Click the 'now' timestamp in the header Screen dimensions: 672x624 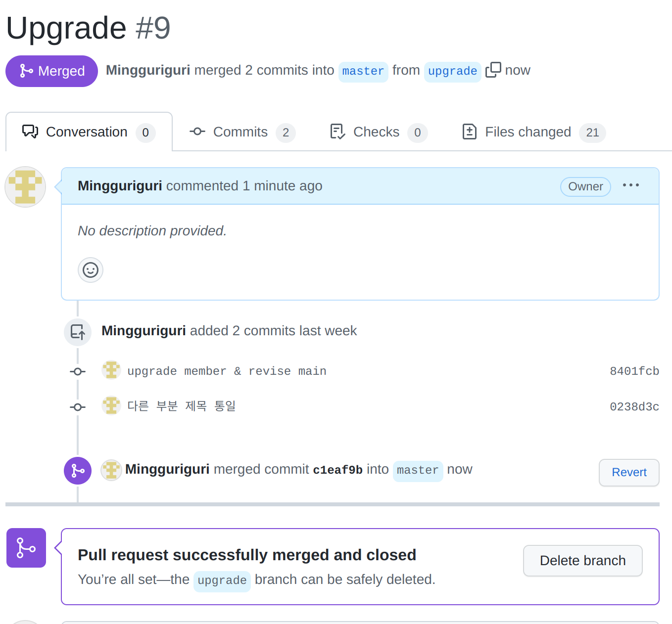pos(518,70)
